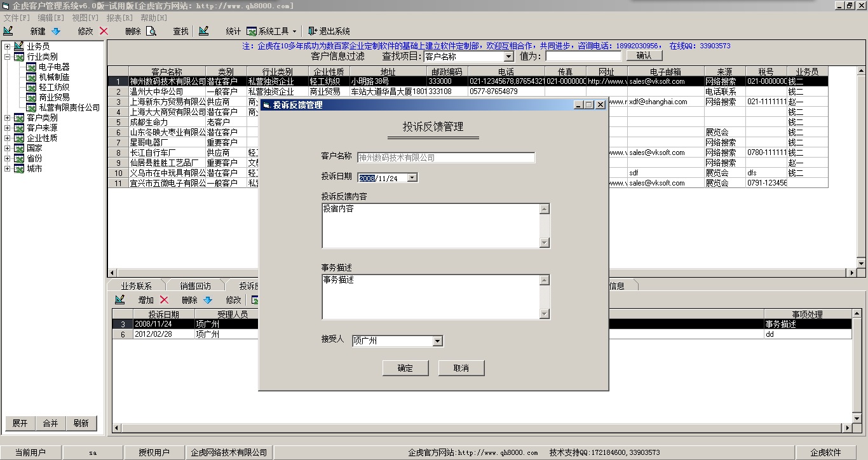Select the 电子电器 tree item

53,67
